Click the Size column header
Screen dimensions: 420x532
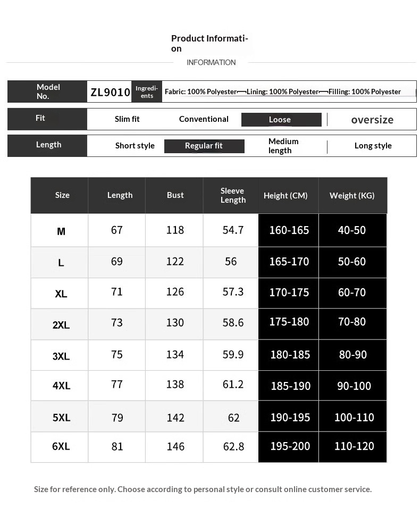pyautogui.click(x=62, y=195)
